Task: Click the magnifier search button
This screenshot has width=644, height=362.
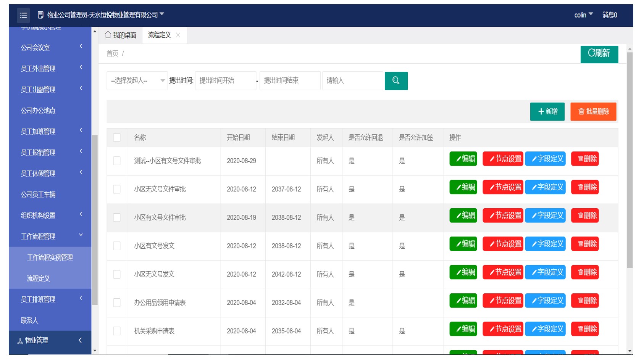Action: (x=396, y=81)
